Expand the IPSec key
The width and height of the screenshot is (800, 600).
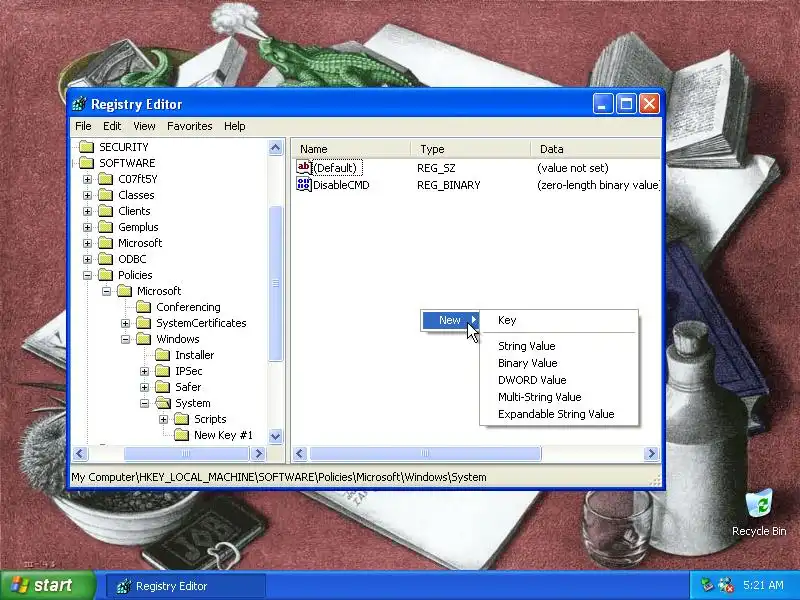pyautogui.click(x=144, y=371)
